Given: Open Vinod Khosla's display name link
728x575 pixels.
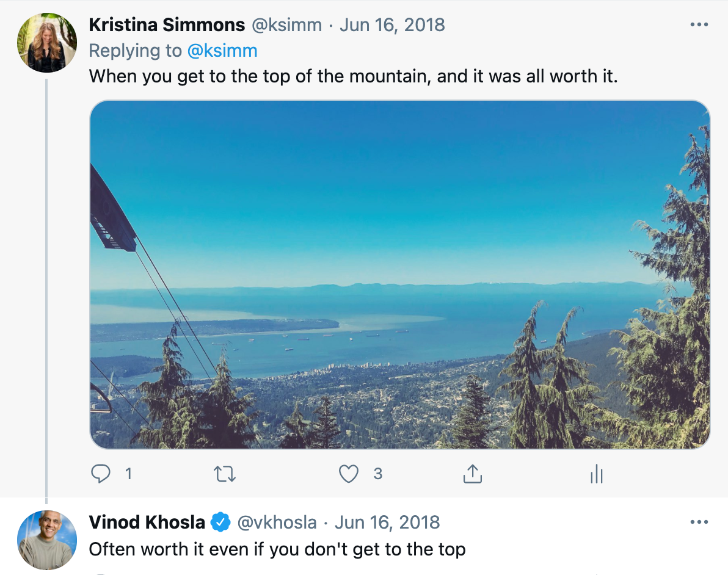Looking at the screenshot, I should coord(147,523).
